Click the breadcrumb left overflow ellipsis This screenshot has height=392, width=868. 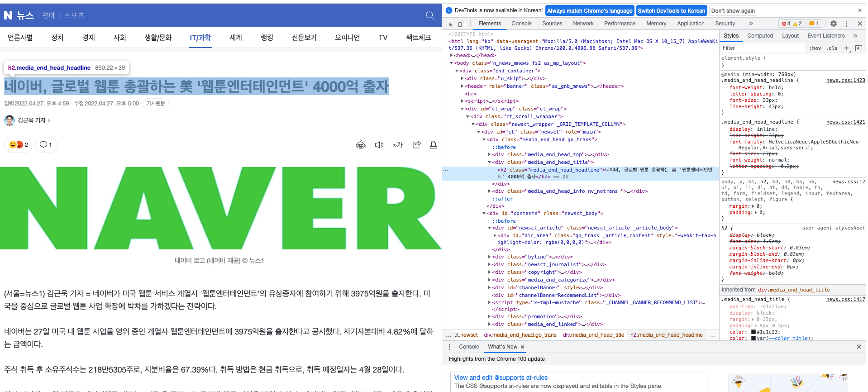click(x=448, y=335)
